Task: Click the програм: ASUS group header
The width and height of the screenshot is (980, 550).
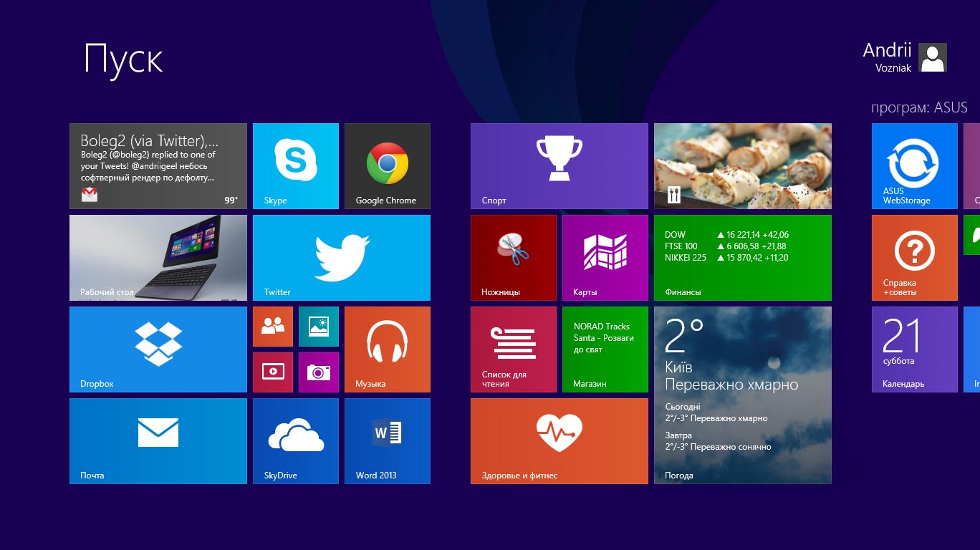Action: (x=919, y=107)
